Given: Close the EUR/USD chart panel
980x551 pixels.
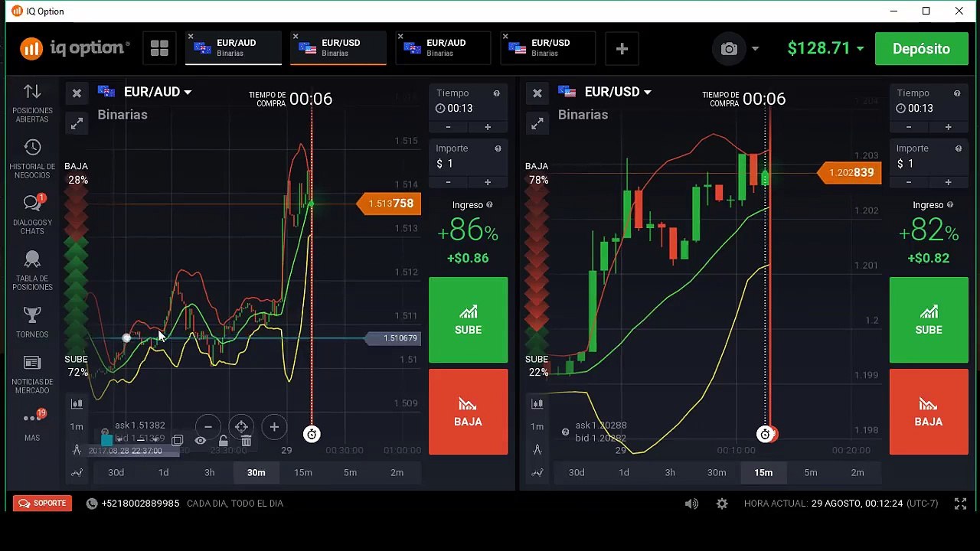Looking at the screenshot, I should [537, 93].
